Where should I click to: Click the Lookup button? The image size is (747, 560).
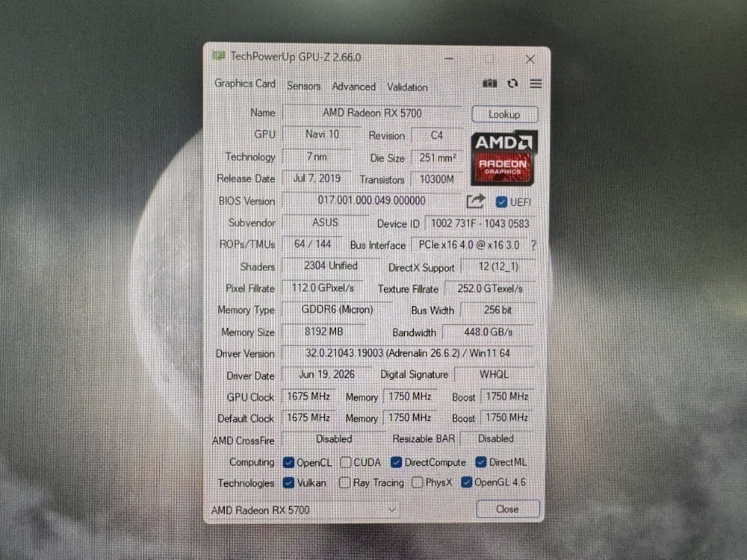coord(504,114)
